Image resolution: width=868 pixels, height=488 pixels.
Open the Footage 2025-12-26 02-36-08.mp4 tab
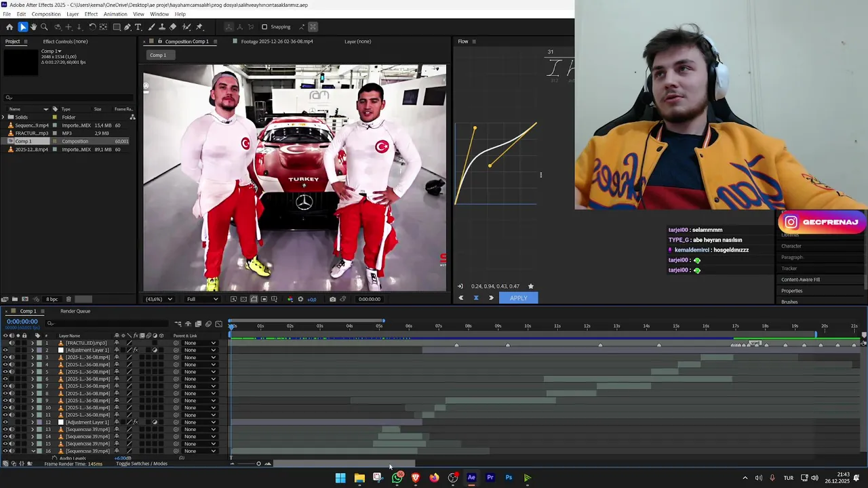tap(277, 41)
